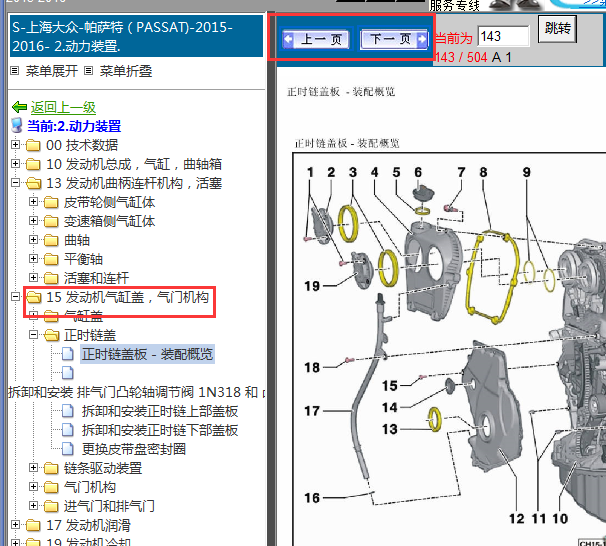Viewport: 606px width, 546px height.
Task: Expand the 10 发动机总成 tree node
Action: click(16, 164)
